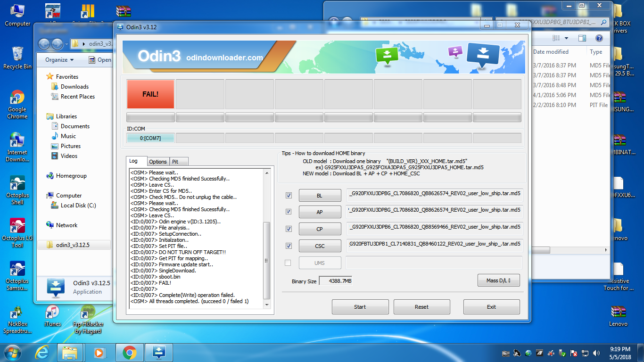Click the Open button in Explorer toolbar

(x=100, y=60)
